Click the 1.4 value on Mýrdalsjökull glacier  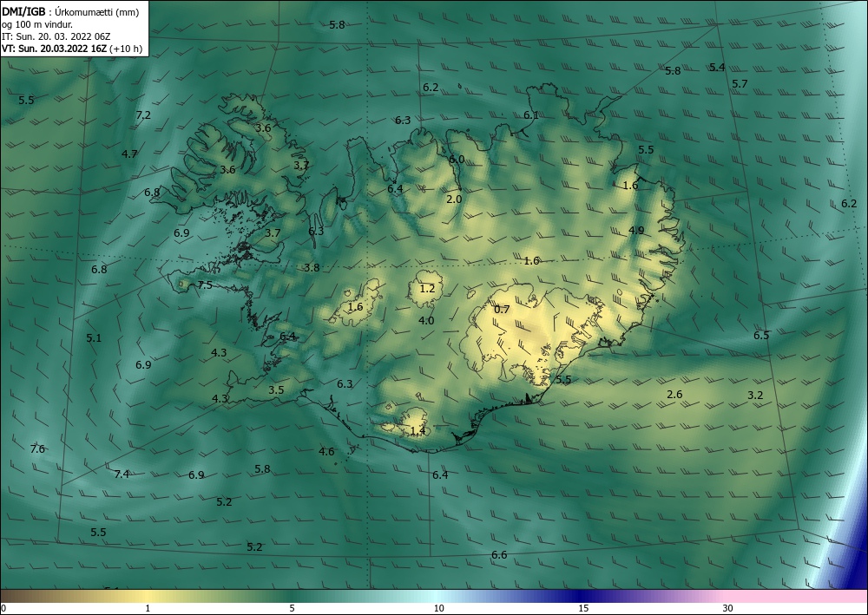[x=418, y=431]
